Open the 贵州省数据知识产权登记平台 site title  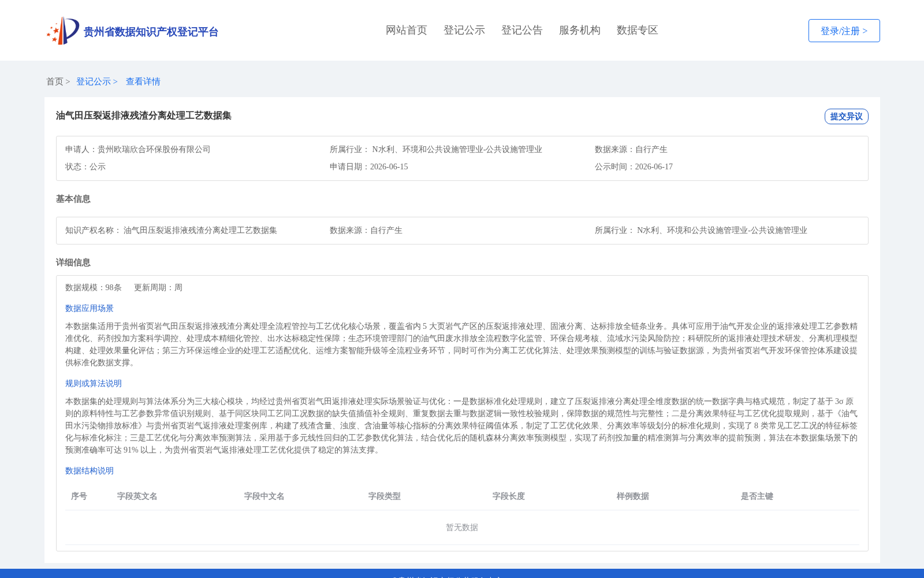click(x=151, y=32)
